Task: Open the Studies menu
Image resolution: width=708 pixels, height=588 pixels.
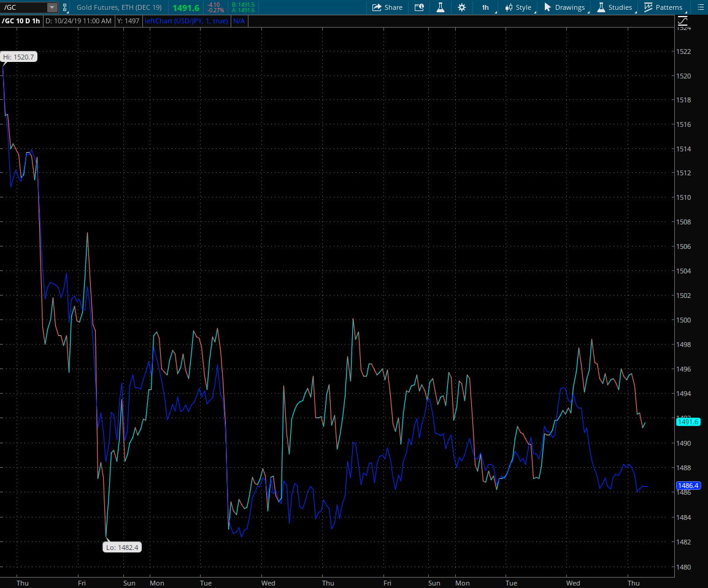Action: pyautogui.click(x=615, y=7)
